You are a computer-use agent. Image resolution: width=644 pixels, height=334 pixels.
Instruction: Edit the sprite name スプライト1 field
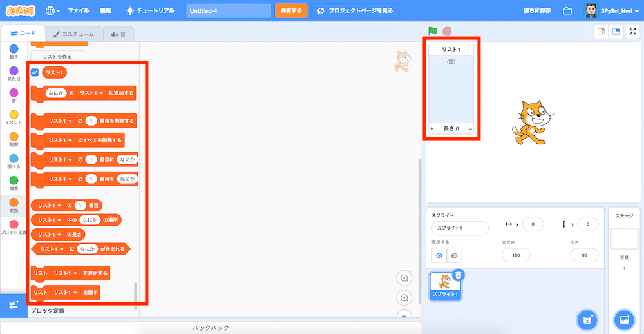click(460, 228)
